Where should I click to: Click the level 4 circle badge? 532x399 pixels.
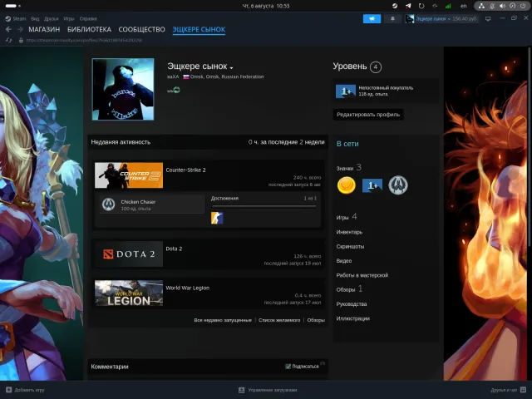click(x=375, y=66)
